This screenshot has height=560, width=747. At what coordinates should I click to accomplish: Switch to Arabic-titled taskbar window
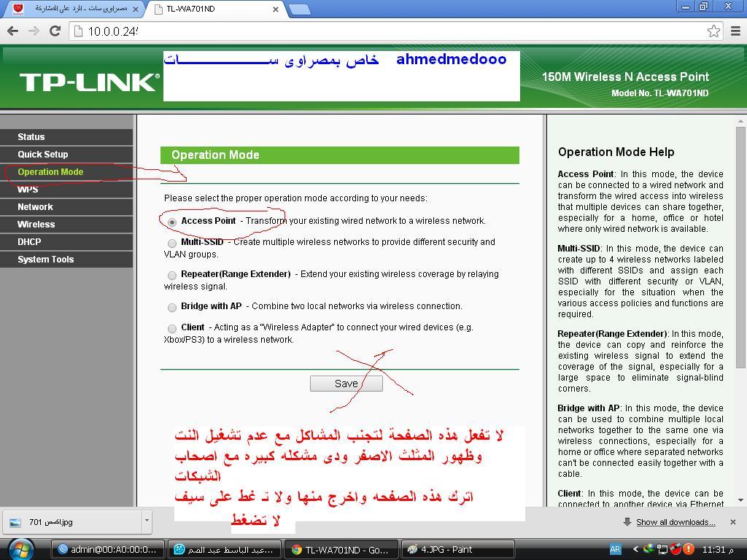(225, 550)
